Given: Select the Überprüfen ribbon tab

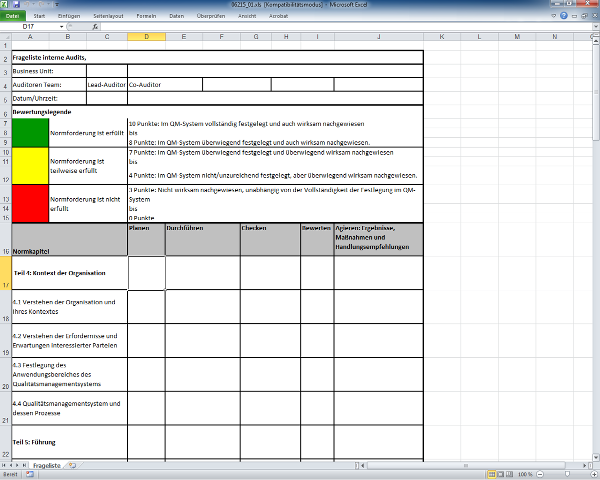Looking at the screenshot, I should tap(211, 17).
